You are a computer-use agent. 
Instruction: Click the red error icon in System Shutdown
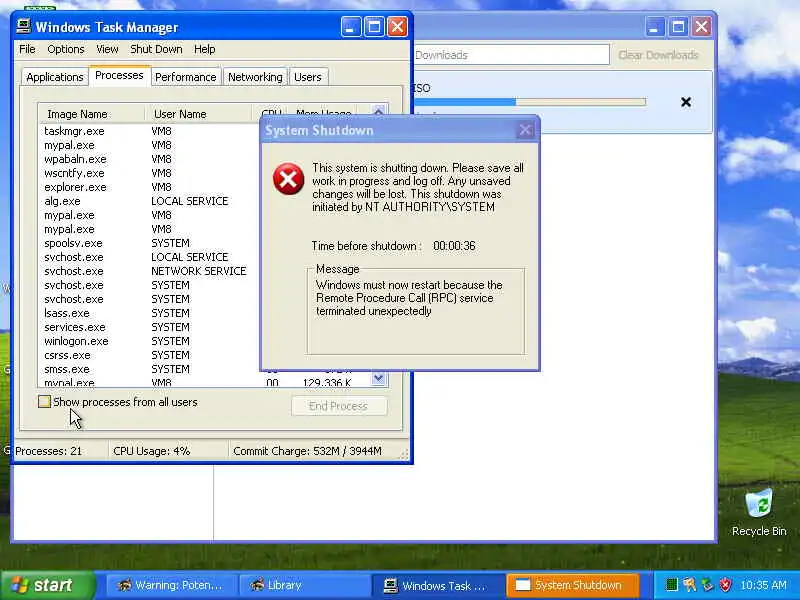click(288, 179)
